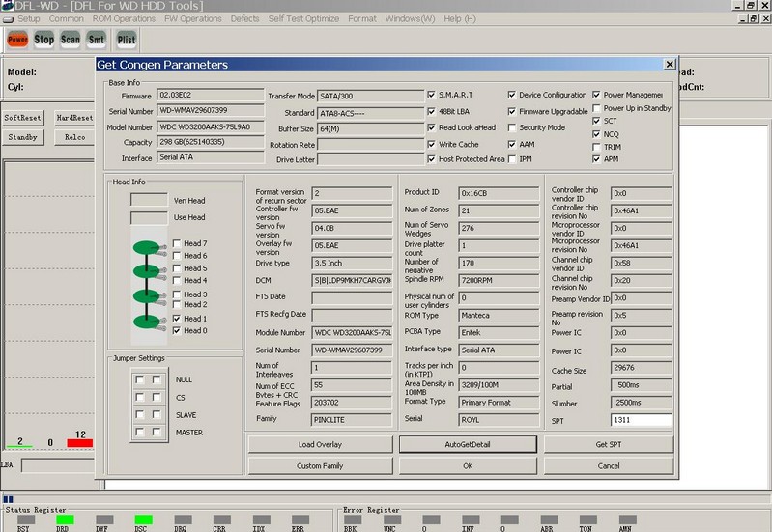Toggle the NCQ checkbox
The width and height of the screenshot is (772, 532).
(596, 134)
